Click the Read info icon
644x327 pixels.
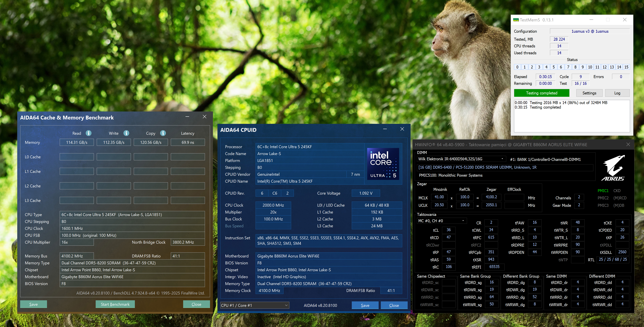coord(89,133)
